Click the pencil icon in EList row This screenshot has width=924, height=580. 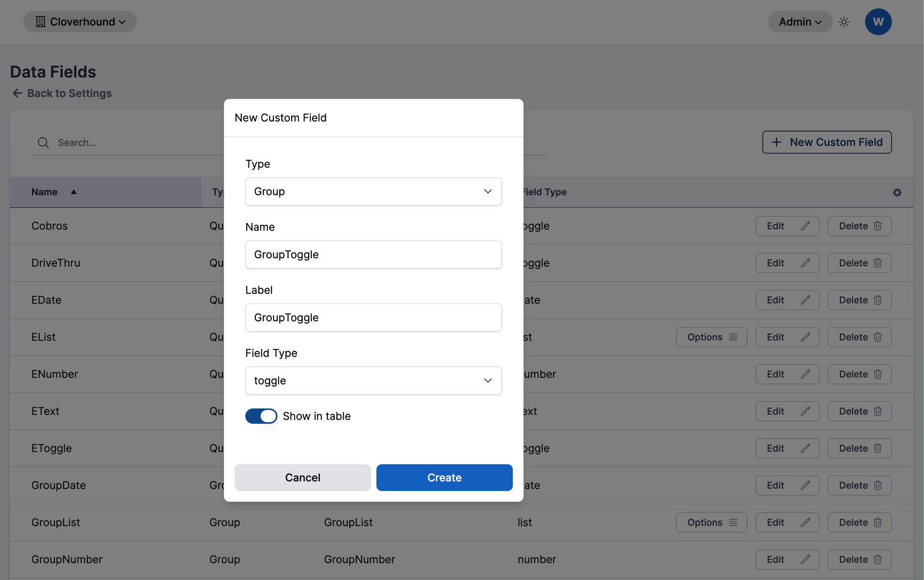tap(805, 337)
